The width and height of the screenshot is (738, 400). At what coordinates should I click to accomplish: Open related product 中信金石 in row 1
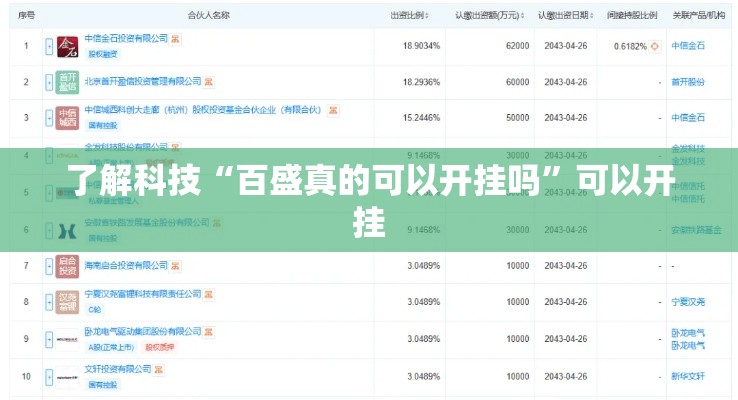[x=688, y=46]
